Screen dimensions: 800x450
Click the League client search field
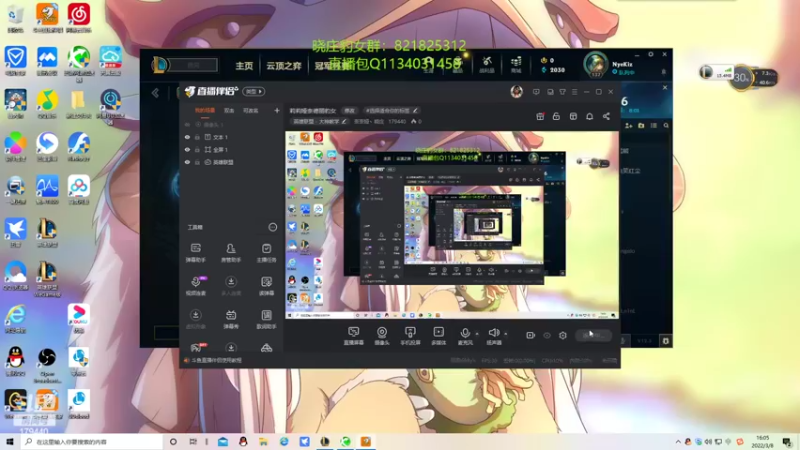click(x=194, y=65)
